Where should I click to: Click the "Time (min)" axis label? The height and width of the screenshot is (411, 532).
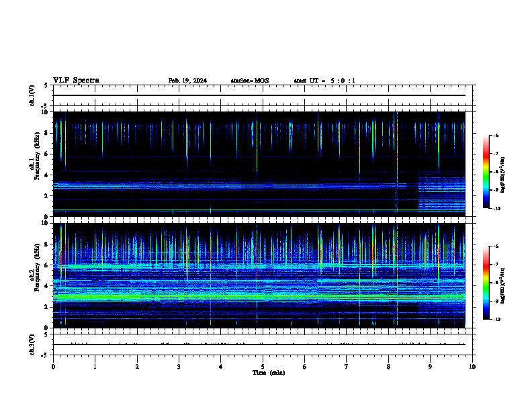(x=269, y=373)
